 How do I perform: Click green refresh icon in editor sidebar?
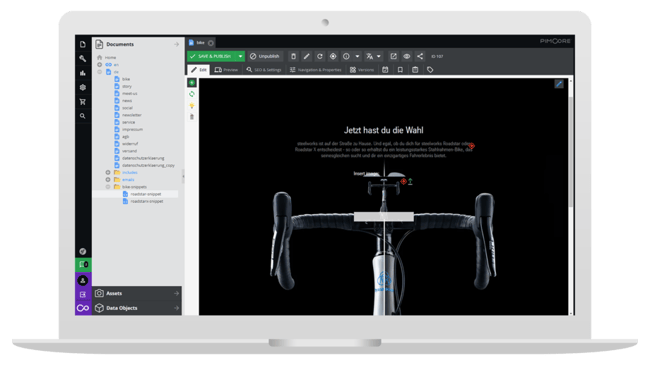click(x=192, y=94)
